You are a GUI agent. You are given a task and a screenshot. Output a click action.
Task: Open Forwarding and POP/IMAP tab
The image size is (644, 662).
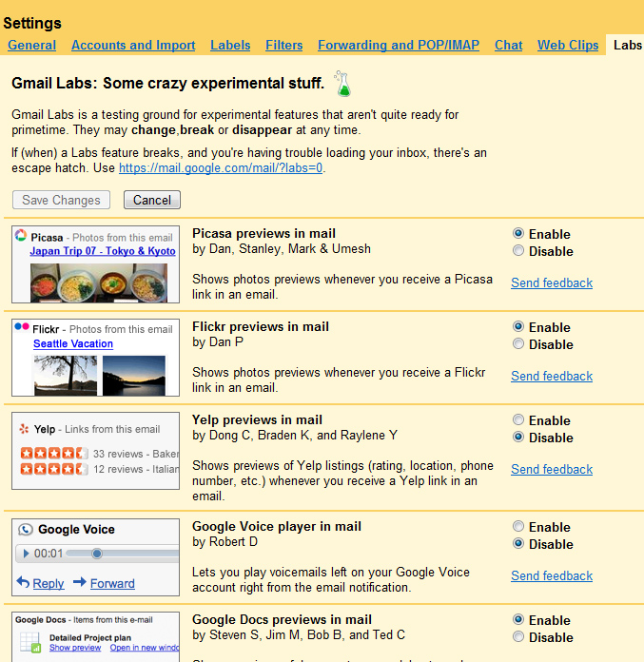[x=399, y=45]
